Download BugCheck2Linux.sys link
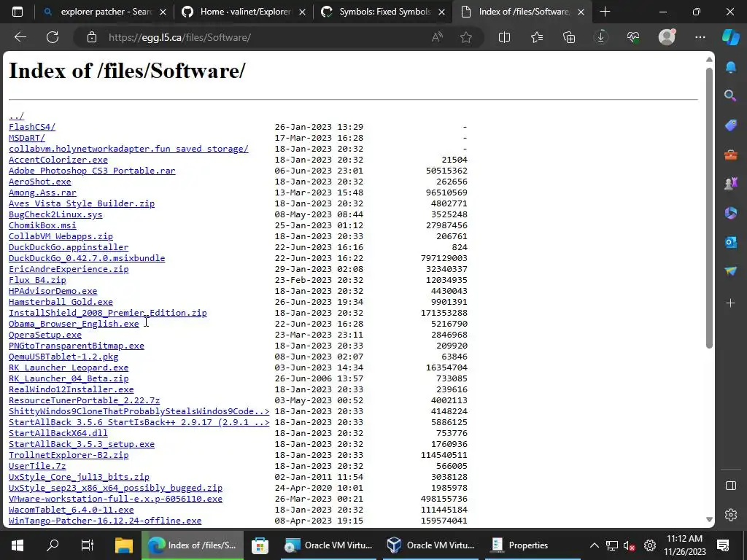Image resolution: width=747 pixels, height=560 pixels. [x=55, y=214]
